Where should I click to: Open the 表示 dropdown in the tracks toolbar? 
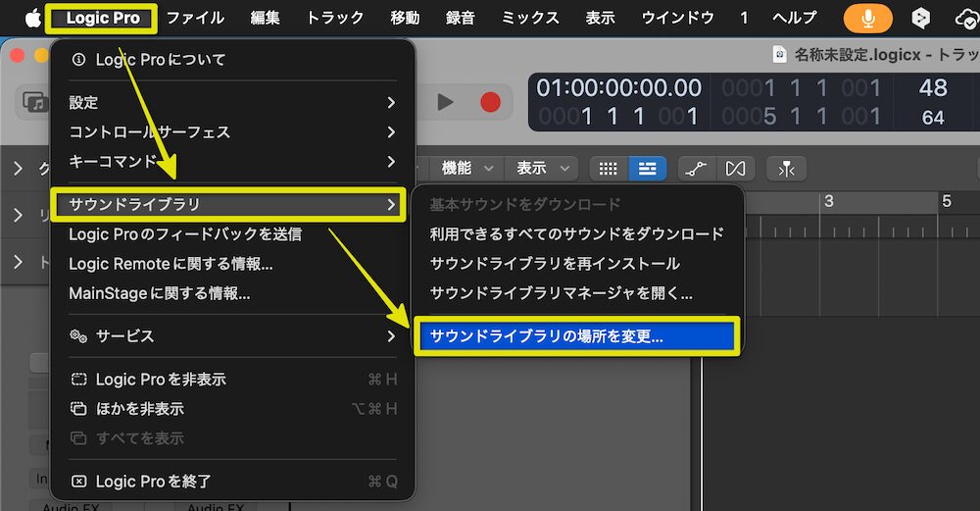[x=541, y=169]
